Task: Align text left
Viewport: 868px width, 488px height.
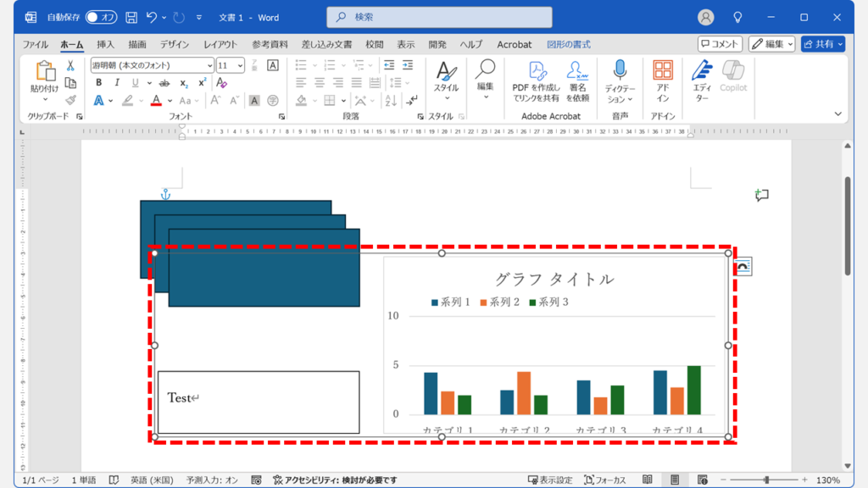Action: (301, 83)
